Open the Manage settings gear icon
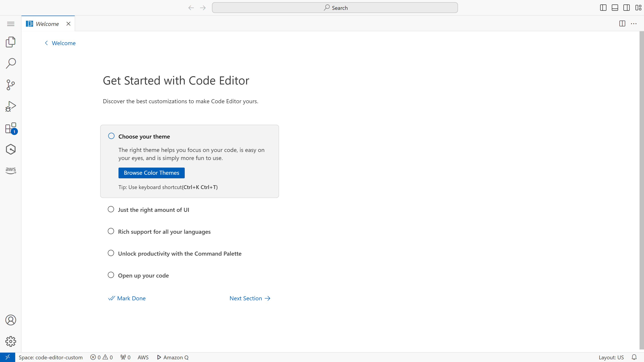644x362 pixels. pyautogui.click(x=11, y=341)
